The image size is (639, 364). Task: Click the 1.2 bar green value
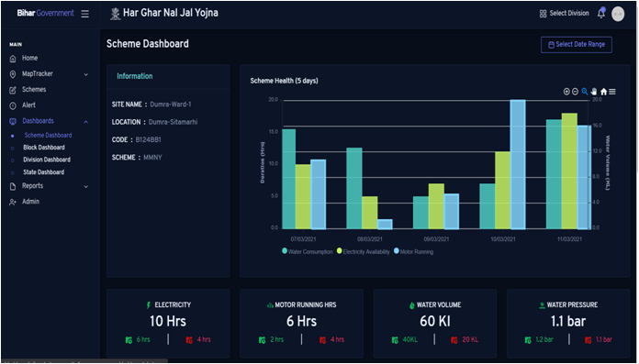point(544,339)
